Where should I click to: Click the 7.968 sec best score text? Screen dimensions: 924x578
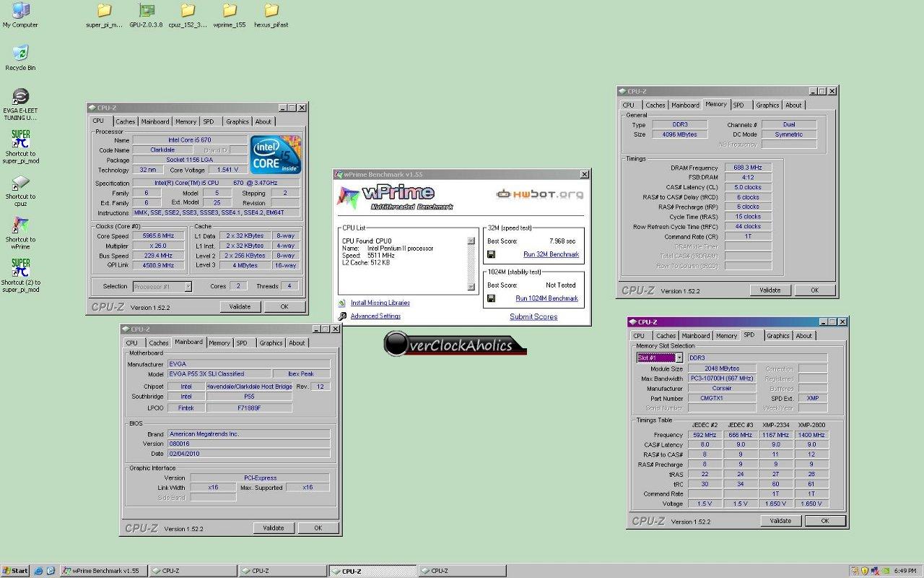562,241
